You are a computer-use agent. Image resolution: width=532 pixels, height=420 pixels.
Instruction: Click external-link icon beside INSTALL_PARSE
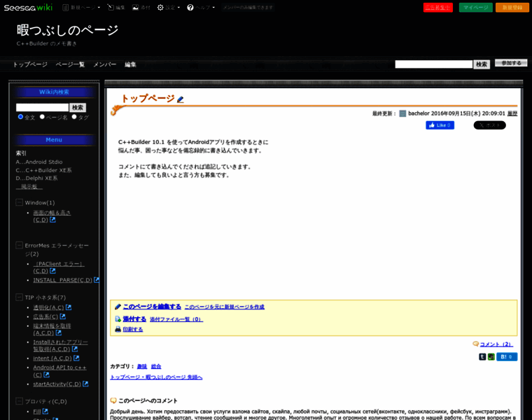pyautogui.click(x=97, y=280)
